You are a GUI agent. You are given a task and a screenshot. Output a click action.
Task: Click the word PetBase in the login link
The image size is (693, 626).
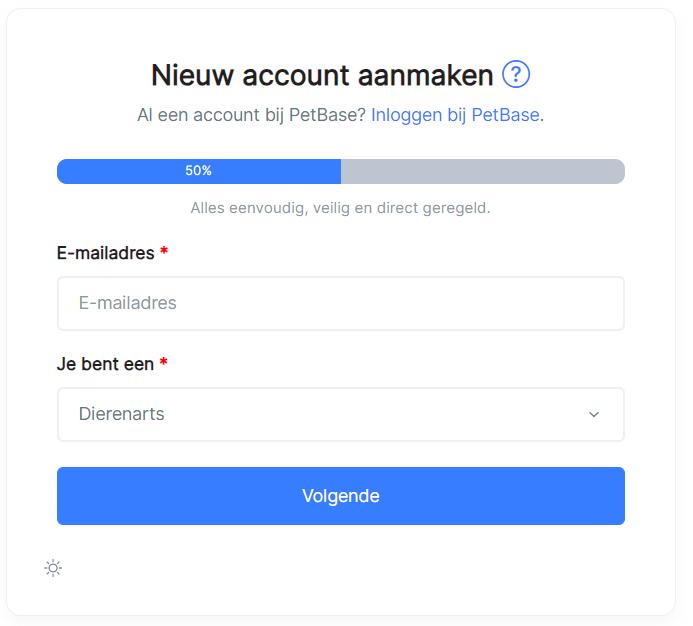(x=506, y=115)
